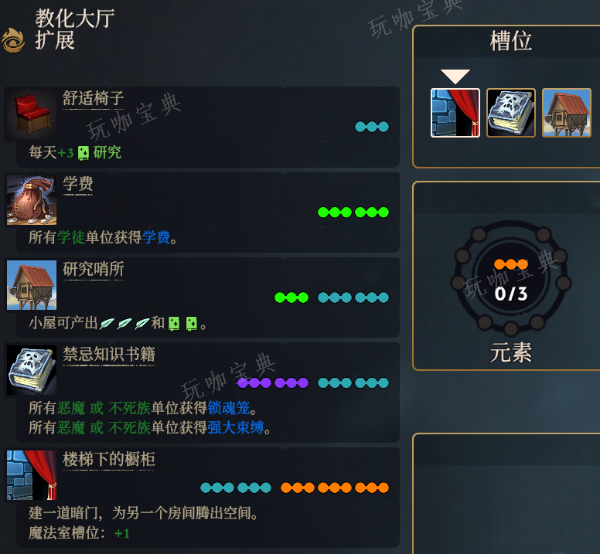
Task: Click the white triangle slot marker
Action: pos(455,76)
